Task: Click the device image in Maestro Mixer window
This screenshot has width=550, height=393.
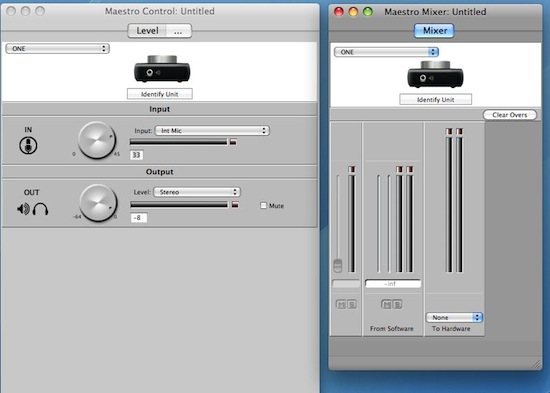Action: point(435,74)
